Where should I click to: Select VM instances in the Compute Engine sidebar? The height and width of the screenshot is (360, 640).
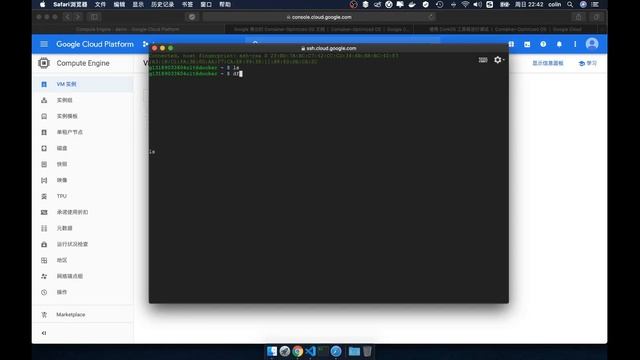point(83,84)
